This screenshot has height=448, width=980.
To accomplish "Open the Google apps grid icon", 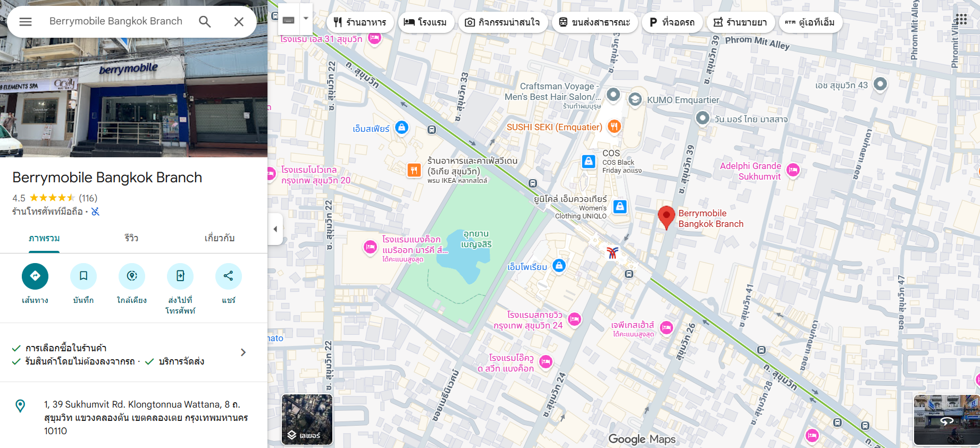I will 961,20.
